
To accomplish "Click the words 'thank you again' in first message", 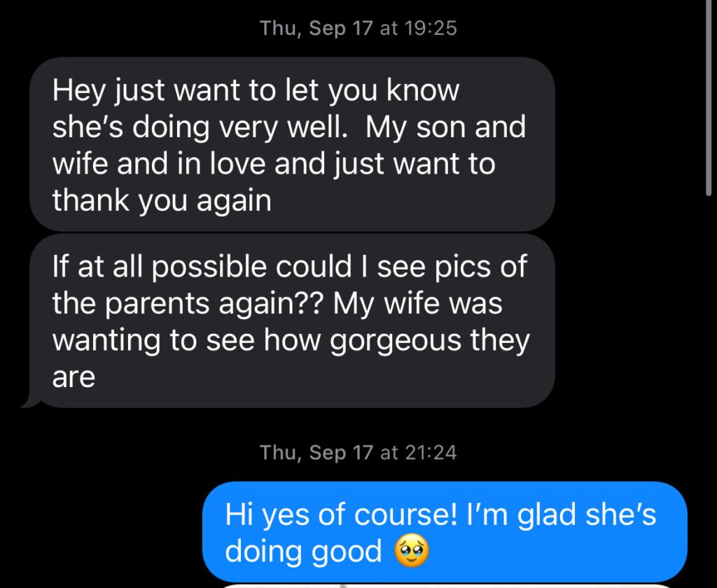I will point(162,200).
